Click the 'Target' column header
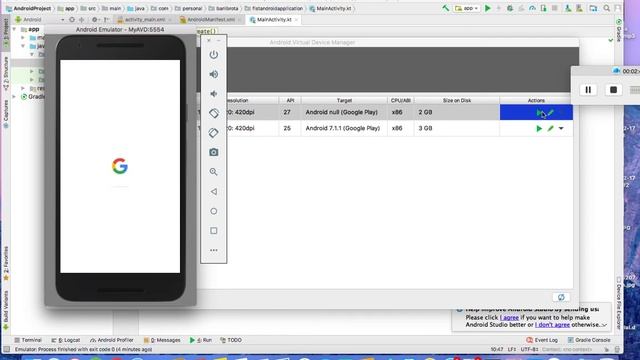 (344, 100)
